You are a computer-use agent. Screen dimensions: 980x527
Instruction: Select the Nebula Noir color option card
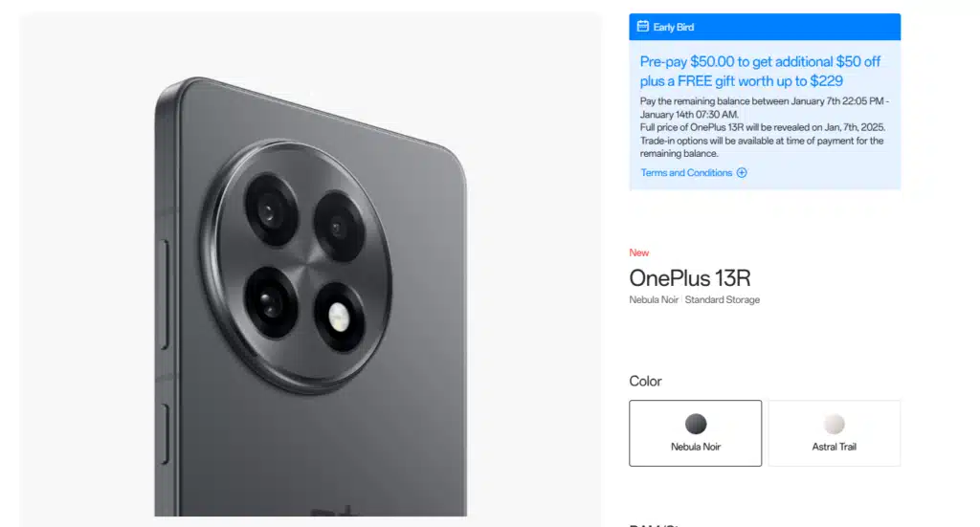[695, 432]
